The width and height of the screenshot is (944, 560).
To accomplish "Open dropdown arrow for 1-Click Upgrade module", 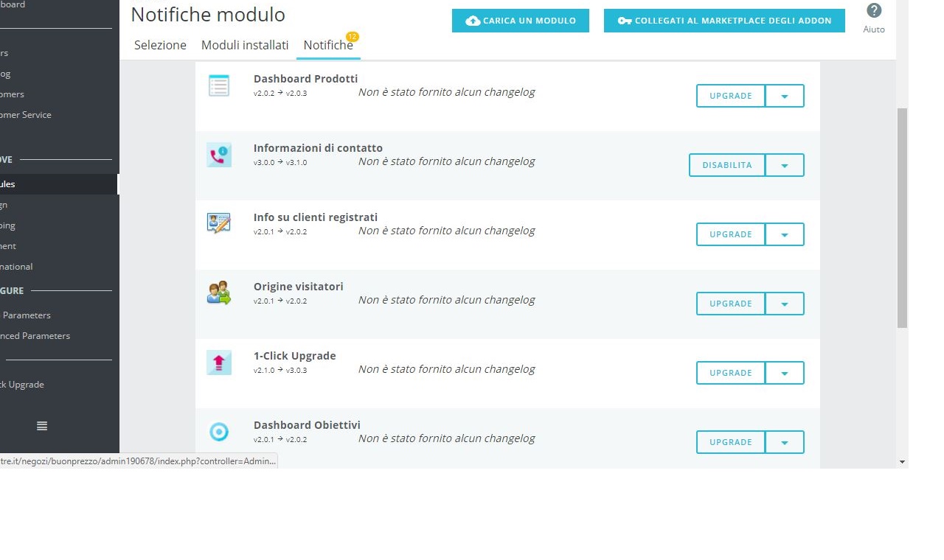I will (785, 373).
